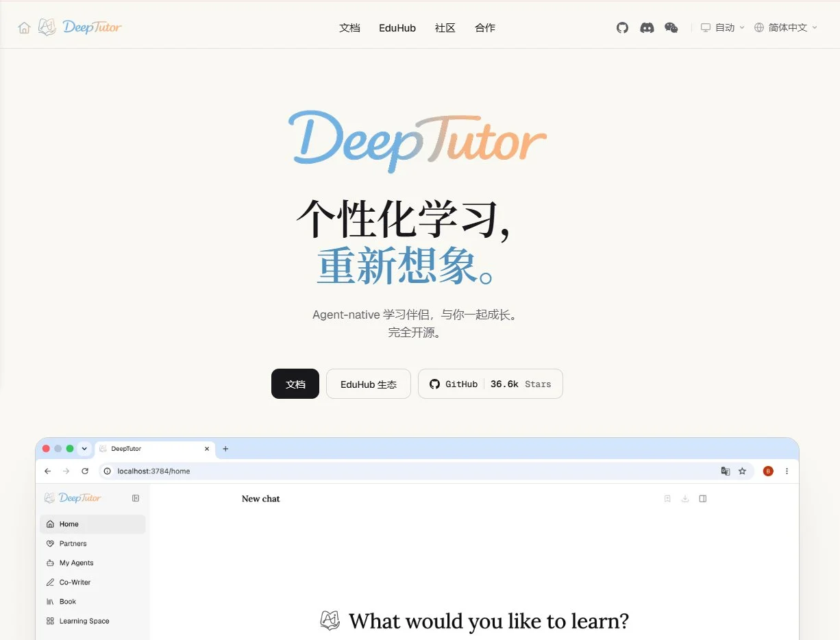
Task: Open a new browser tab with plus
Action: [225, 449]
